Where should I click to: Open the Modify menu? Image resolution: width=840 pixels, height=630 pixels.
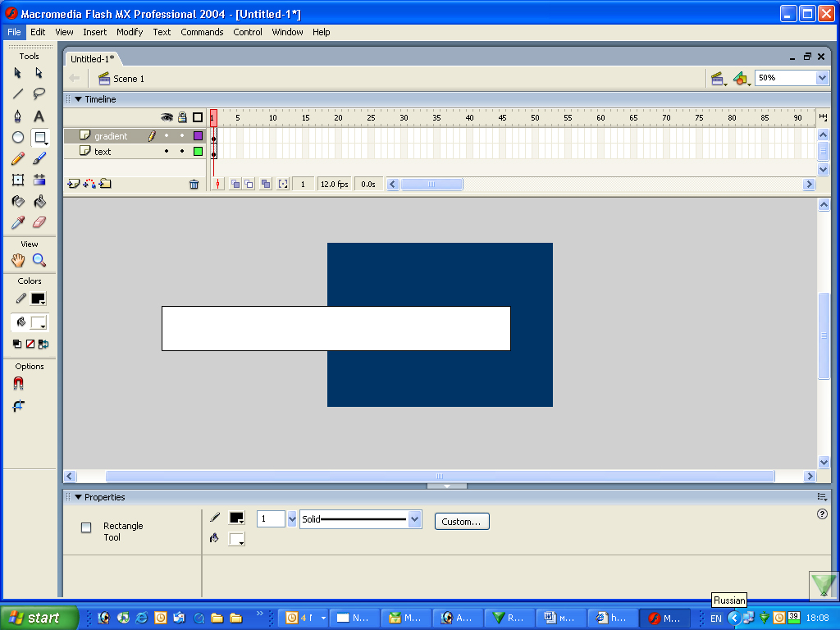tap(130, 32)
